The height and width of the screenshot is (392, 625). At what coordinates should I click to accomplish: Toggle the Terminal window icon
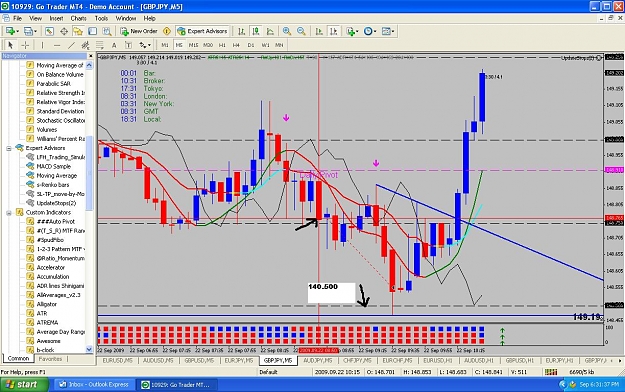(x=92, y=31)
